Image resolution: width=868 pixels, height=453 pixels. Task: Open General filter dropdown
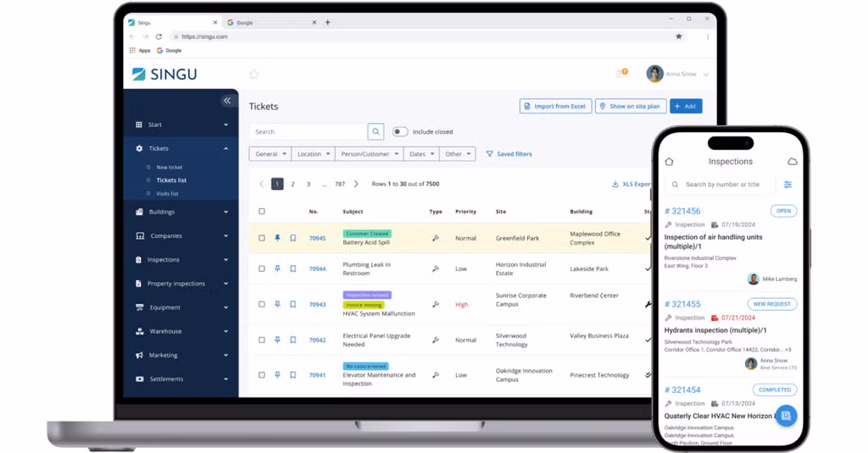[270, 154]
